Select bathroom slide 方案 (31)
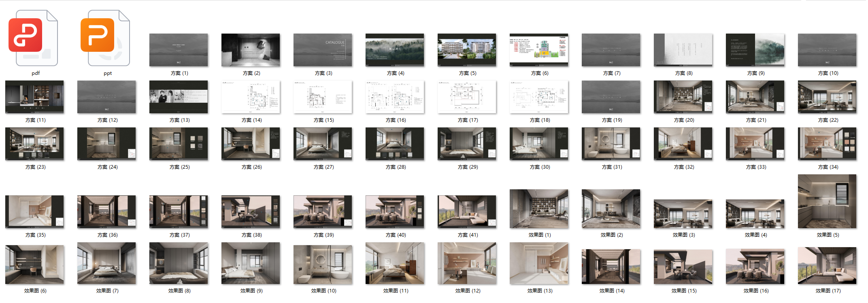 coord(611,144)
